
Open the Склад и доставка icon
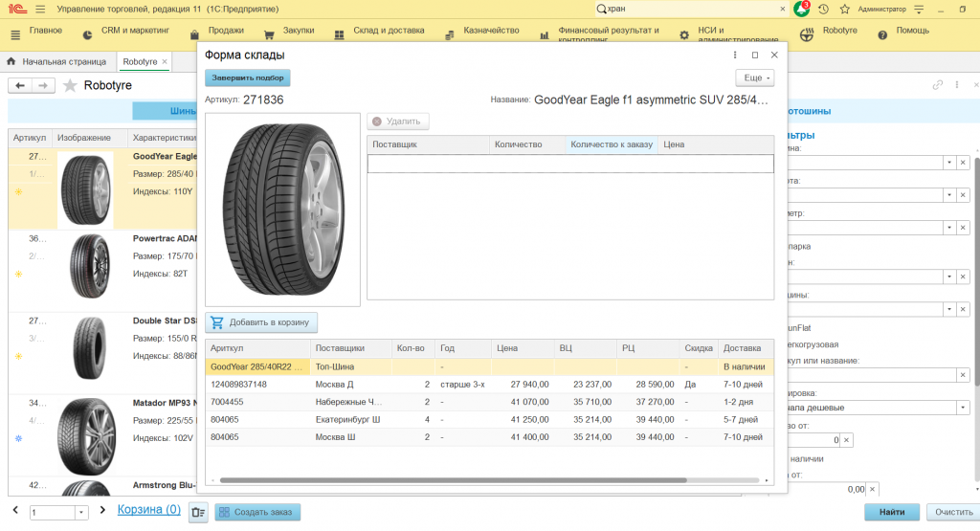340,35
